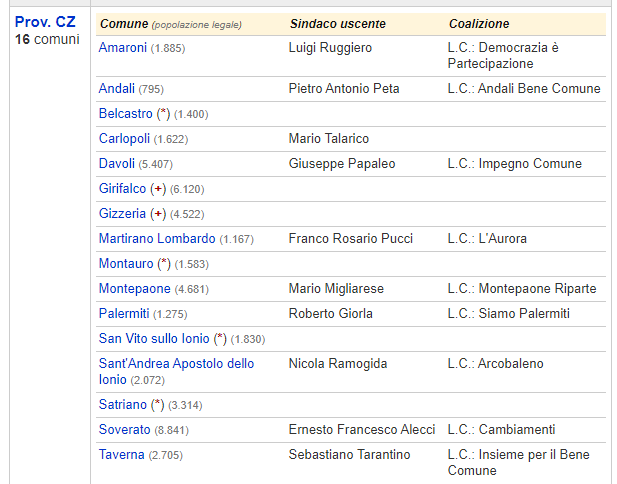This screenshot has width=617, height=484.
Task: Click the San Vito sullo Ionio link
Action: (x=154, y=339)
